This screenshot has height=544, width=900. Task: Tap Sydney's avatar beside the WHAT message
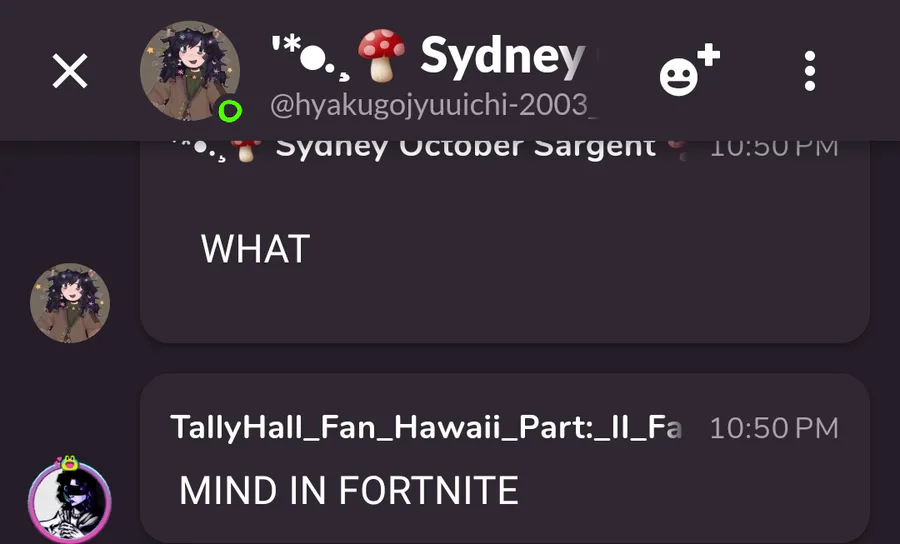pyautogui.click(x=70, y=303)
